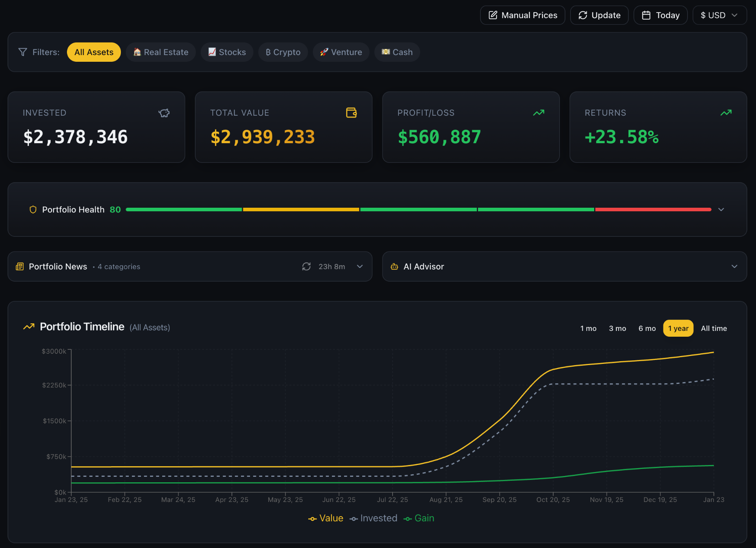Expand the Portfolio Health section
This screenshot has width=756, height=548.
(722, 210)
